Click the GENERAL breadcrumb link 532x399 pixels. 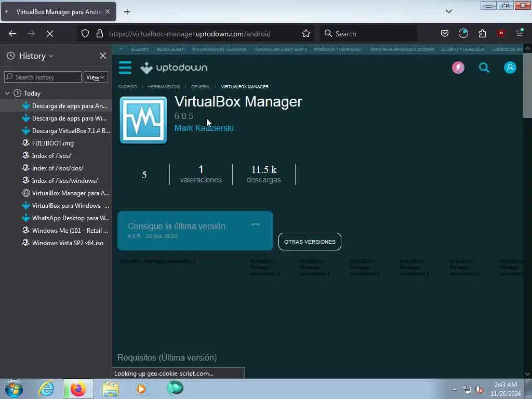(x=201, y=87)
